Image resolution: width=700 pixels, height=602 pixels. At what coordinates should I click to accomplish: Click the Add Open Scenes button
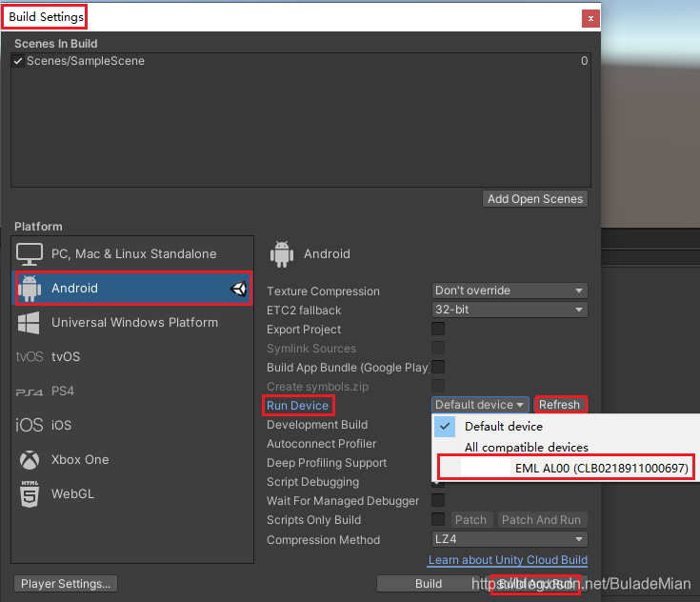[x=535, y=199]
